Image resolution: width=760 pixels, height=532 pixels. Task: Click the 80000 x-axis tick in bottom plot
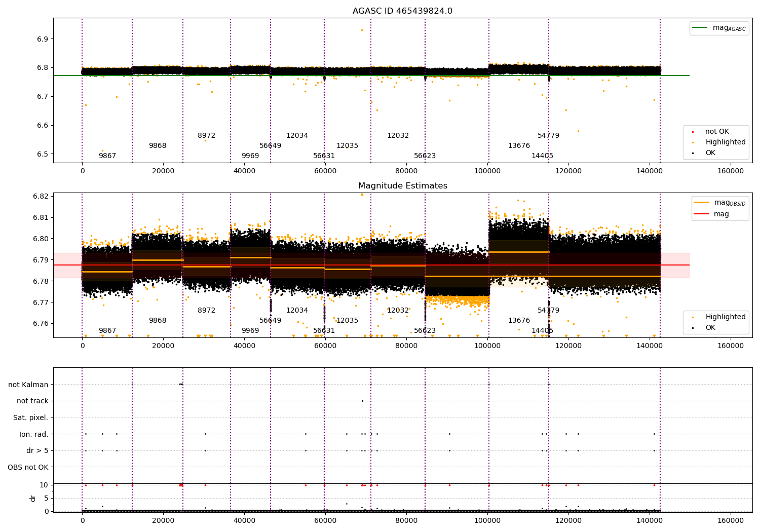pos(406,521)
